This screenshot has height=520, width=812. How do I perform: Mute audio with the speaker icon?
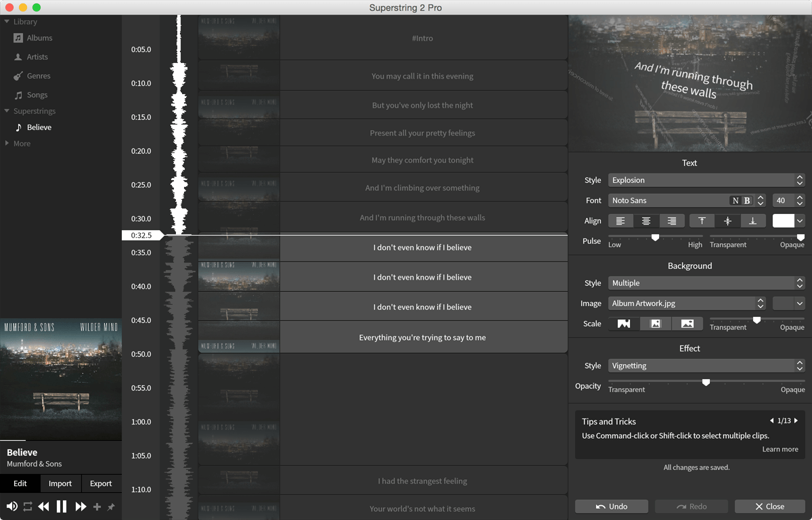pos(12,506)
